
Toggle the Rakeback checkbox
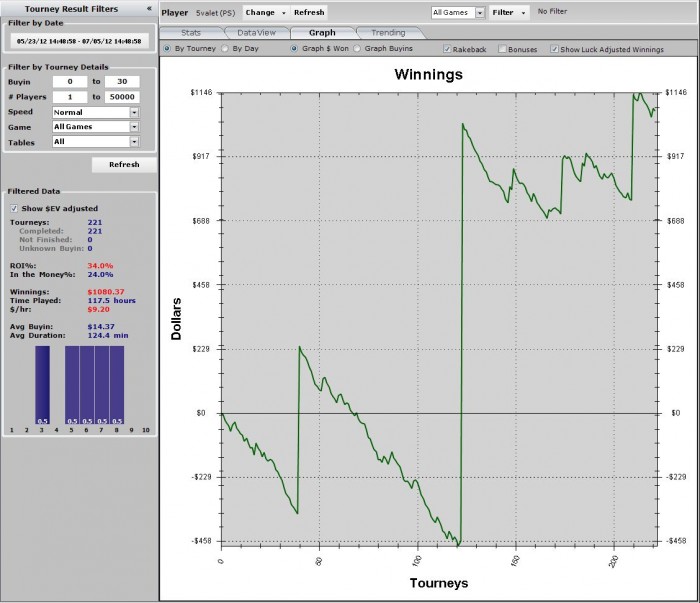click(447, 49)
